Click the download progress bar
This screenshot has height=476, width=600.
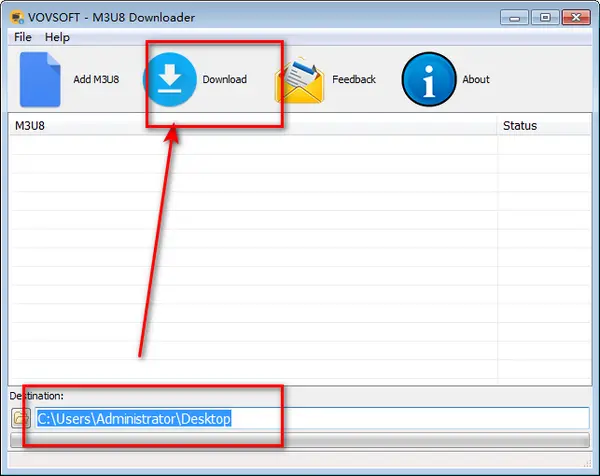point(300,440)
